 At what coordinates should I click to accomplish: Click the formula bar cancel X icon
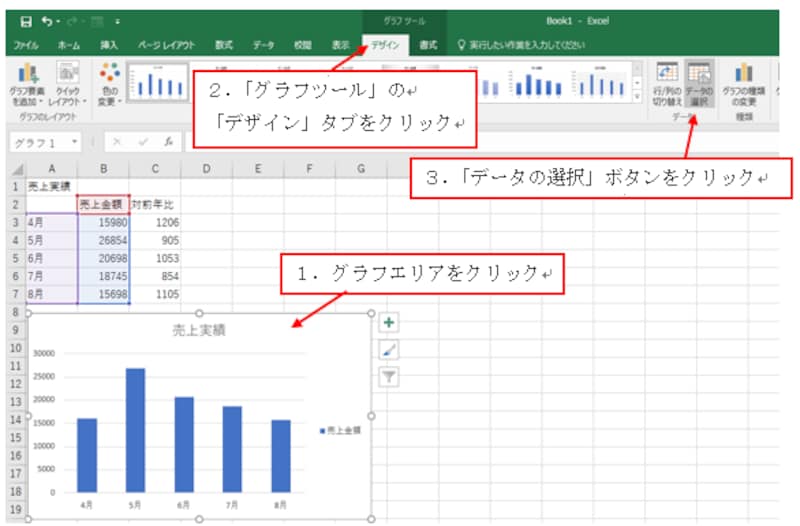[x=117, y=142]
